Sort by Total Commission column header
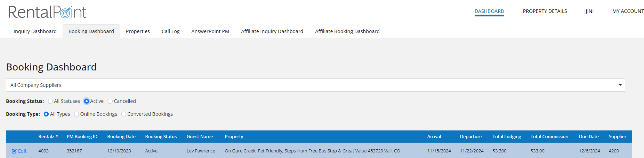644x158 pixels. pos(549,137)
